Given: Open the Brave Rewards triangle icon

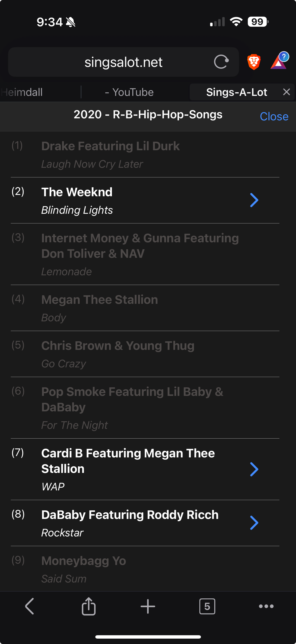Looking at the screenshot, I should coord(279,62).
